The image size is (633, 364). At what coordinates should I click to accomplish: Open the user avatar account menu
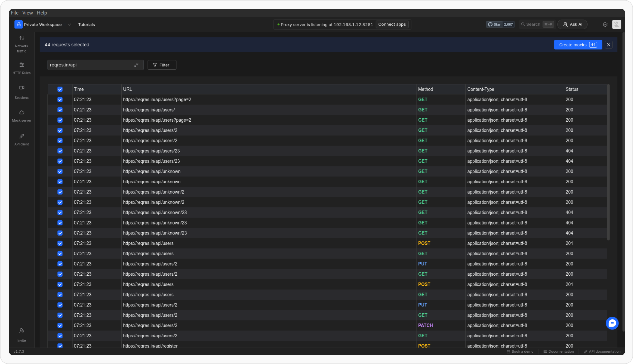[x=616, y=25]
